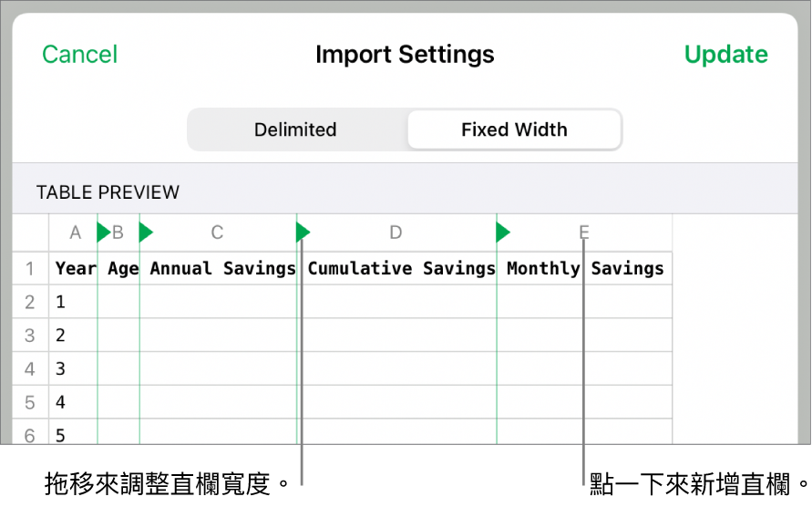
Task: Click the green column marker before column B
Action: click(103, 233)
